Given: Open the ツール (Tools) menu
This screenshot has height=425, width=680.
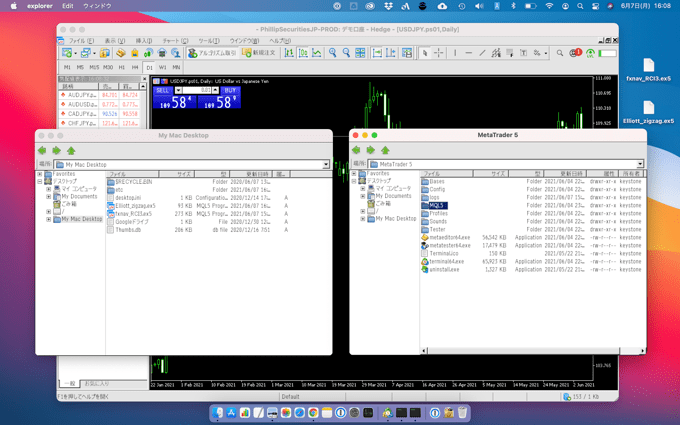Looking at the screenshot, I should (x=209, y=41).
